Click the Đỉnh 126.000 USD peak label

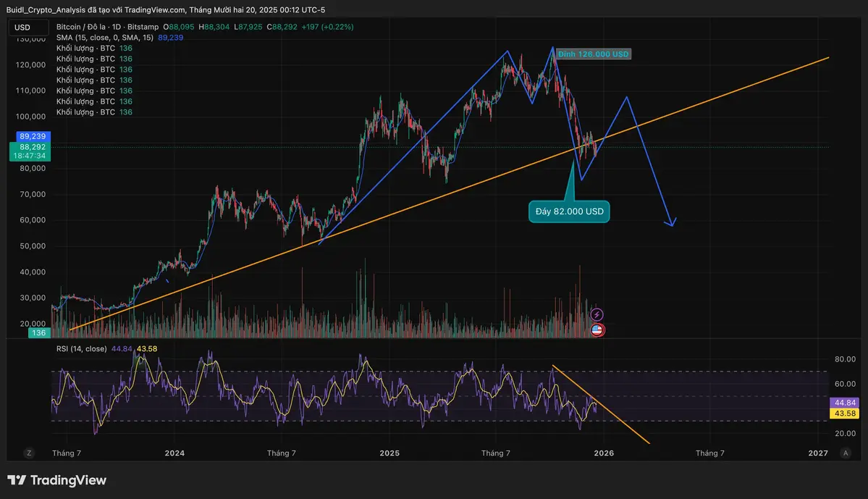click(x=593, y=53)
